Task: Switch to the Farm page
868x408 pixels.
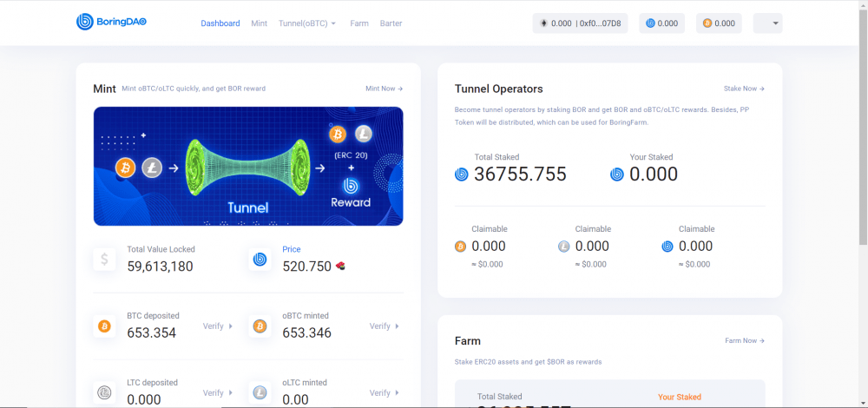Action: 359,23
